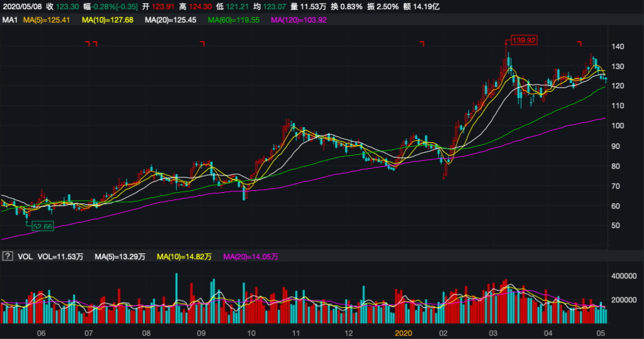Screen dimensions: 644x339
Task: Click the red event marker above September
Action: point(202,44)
